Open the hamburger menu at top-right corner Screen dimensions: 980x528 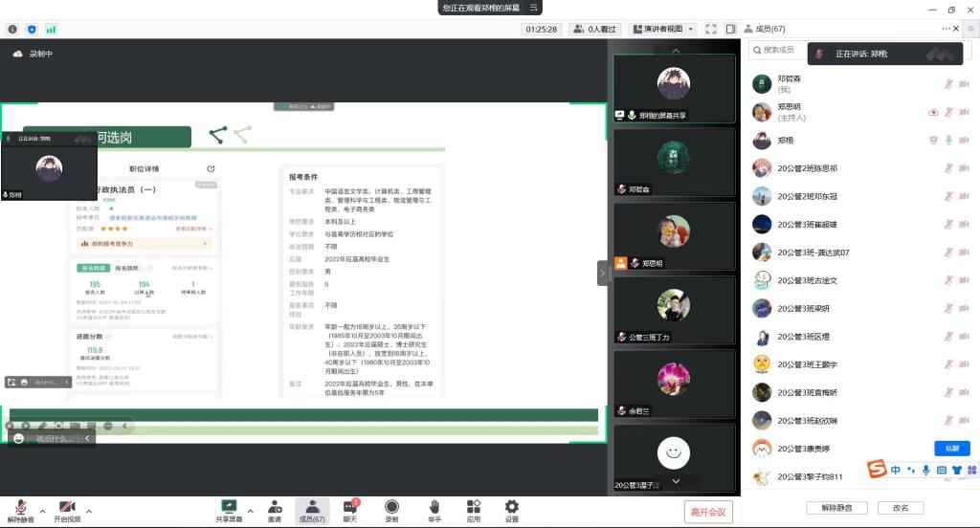[x=970, y=29]
